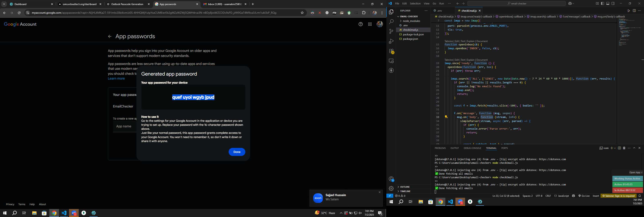Screen dimensions: 644x217
Task: Bookmark this page with star icon
Action: click(302, 13)
